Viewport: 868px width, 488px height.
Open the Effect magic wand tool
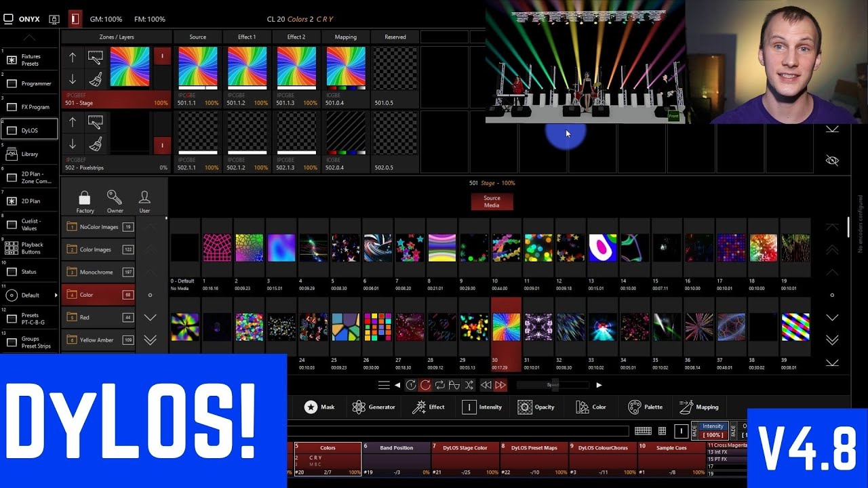pos(429,407)
